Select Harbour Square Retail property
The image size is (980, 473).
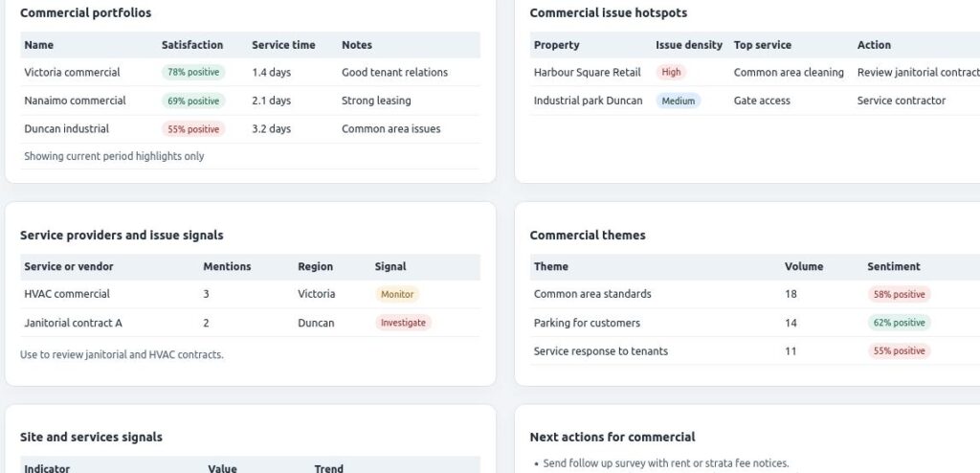[587, 73]
